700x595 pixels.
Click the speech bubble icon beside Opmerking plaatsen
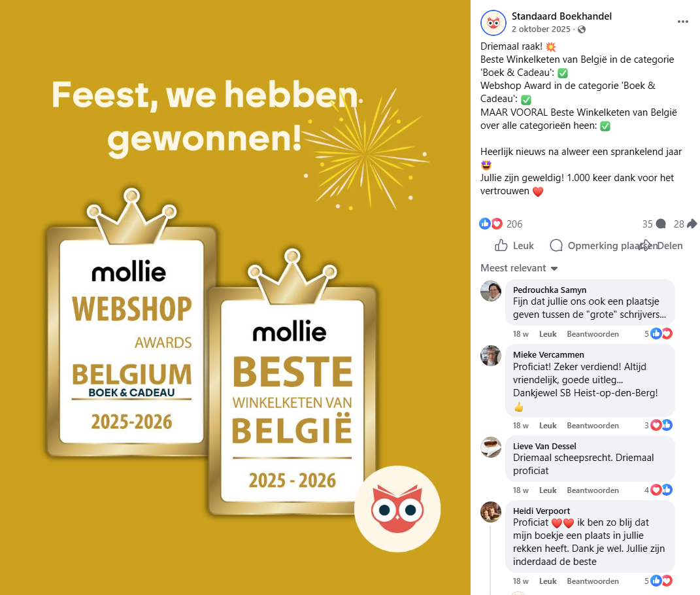click(x=556, y=245)
